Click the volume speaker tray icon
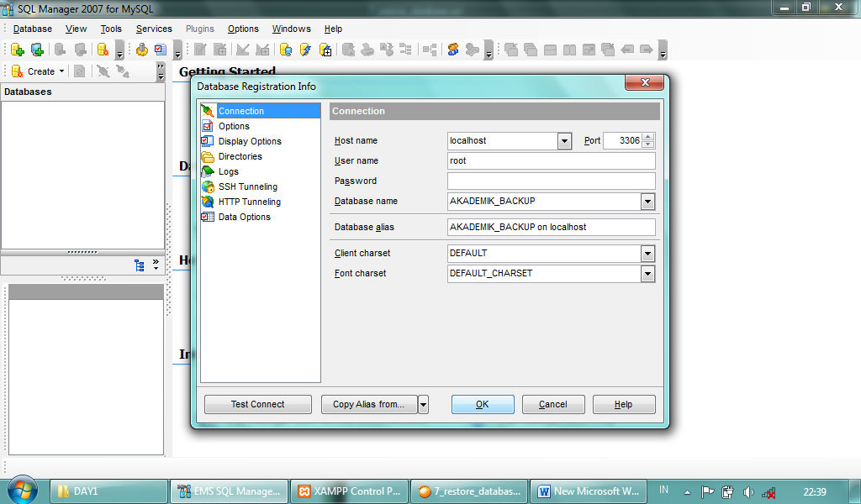The image size is (861, 504). click(747, 492)
